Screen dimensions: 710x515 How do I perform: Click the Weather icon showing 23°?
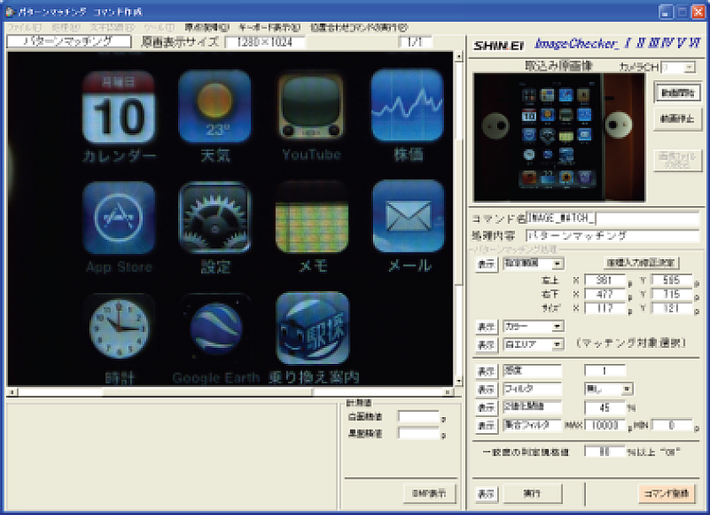(x=215, y=106)
